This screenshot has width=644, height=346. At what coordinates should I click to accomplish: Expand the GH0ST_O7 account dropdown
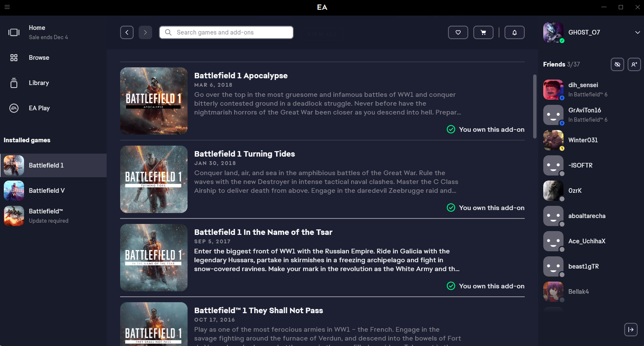637,32
